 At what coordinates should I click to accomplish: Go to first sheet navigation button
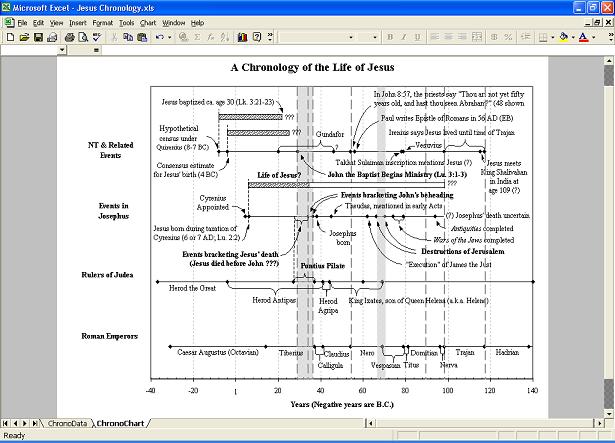[x=5, y=423]
